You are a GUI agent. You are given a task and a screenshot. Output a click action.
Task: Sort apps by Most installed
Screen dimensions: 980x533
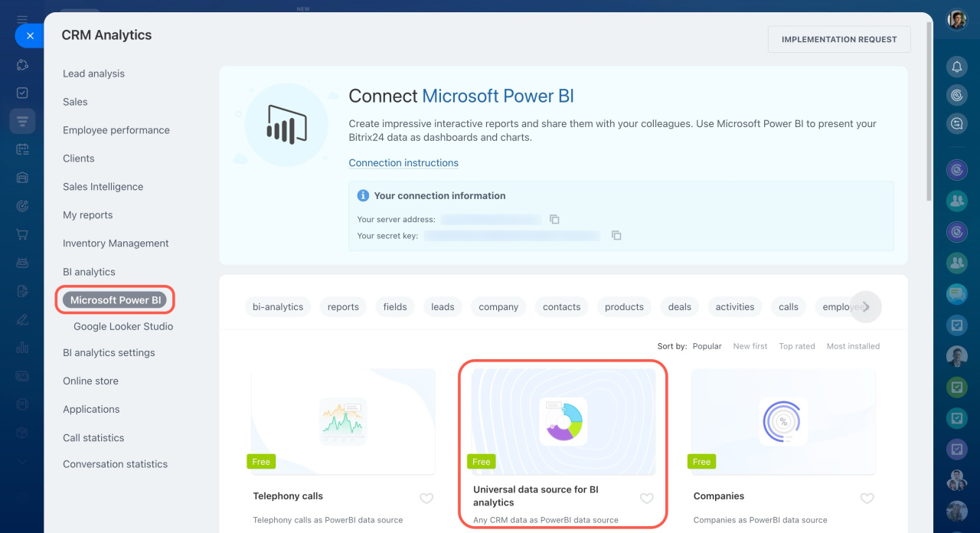pyautogui.click(x=853, y=346)
